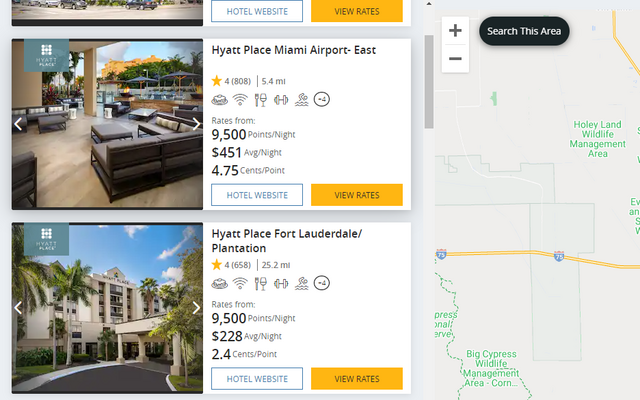Click the fitness center icon for Miami Airport-East
Screen dimensions: 640x400
click(x=281, y=100)
